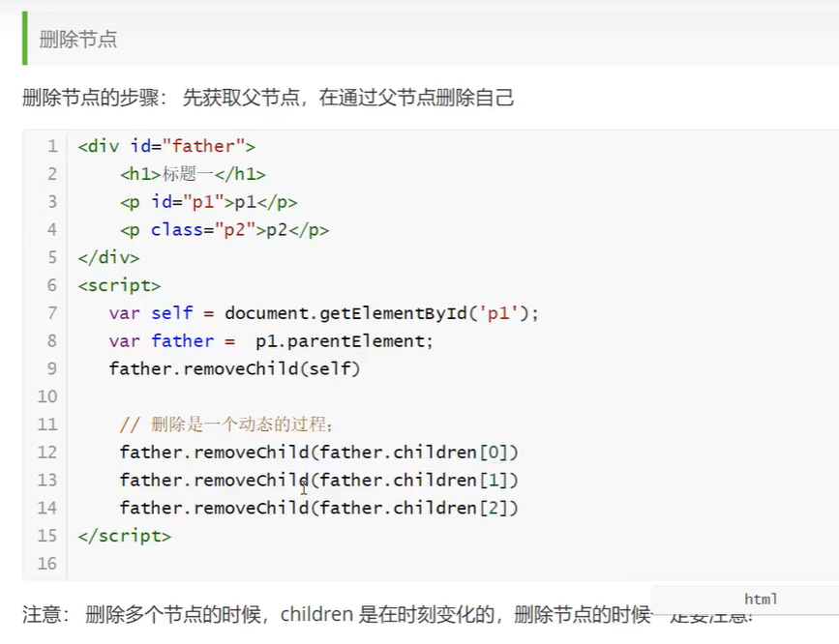Click the var father parentElement line
The image size is (839, 644).
pyautogui.click(x=271, y=340)
